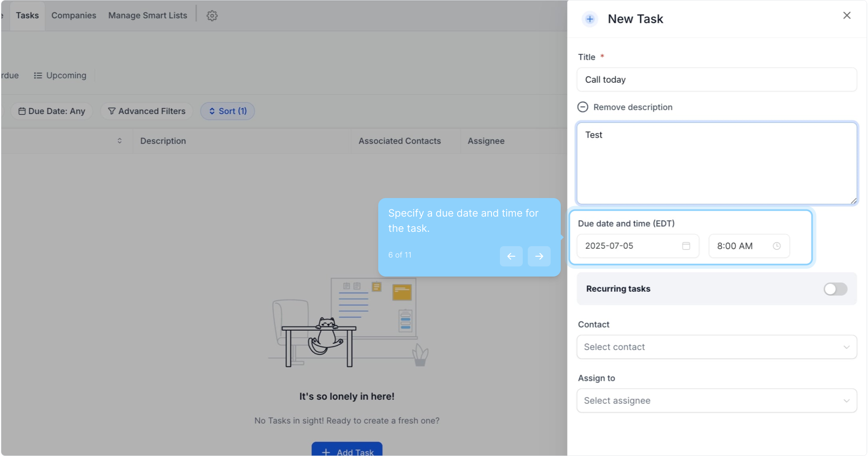Click the Add Task button
The height and width of the screenshot is (456, 868).
point(347,450)
